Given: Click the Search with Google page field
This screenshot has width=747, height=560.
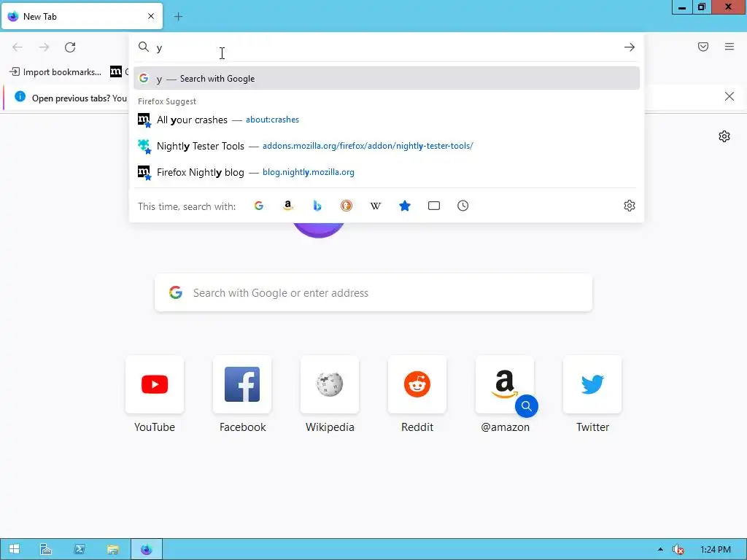Looking at the screenshot, I should coord(373,293).
